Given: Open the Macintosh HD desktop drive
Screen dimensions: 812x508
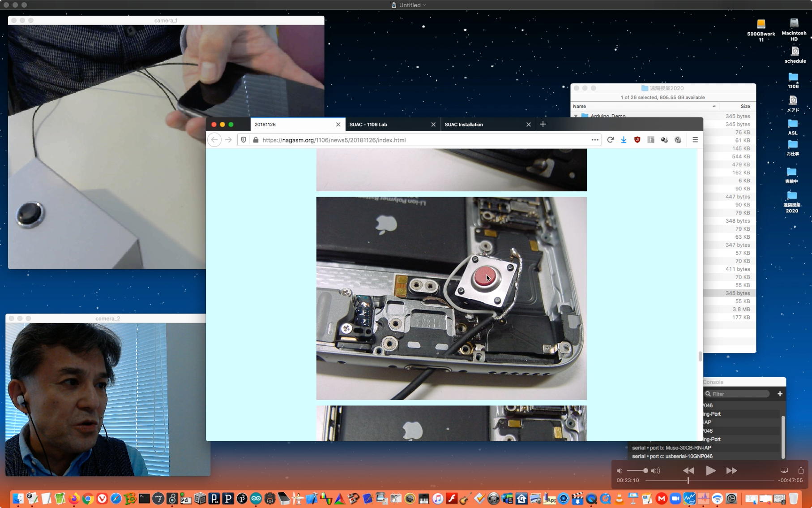Looking at the screenshot, I should tap(794, 30).
